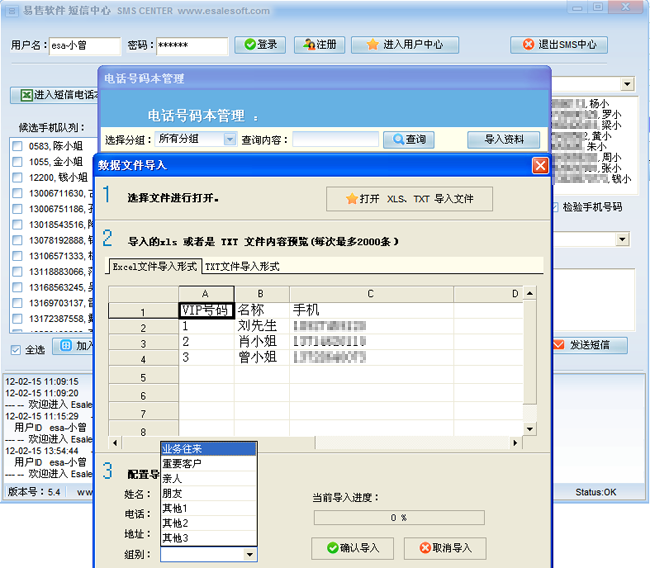Screen dimensions: 650x568
Task: Check the box for 1055, 金小姐
Action: point(17,162)
